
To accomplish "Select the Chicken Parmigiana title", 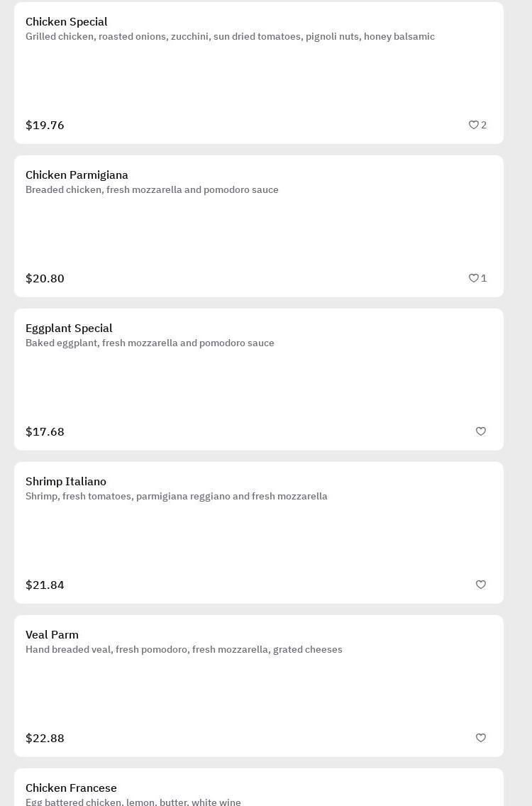I will [77, 175].
